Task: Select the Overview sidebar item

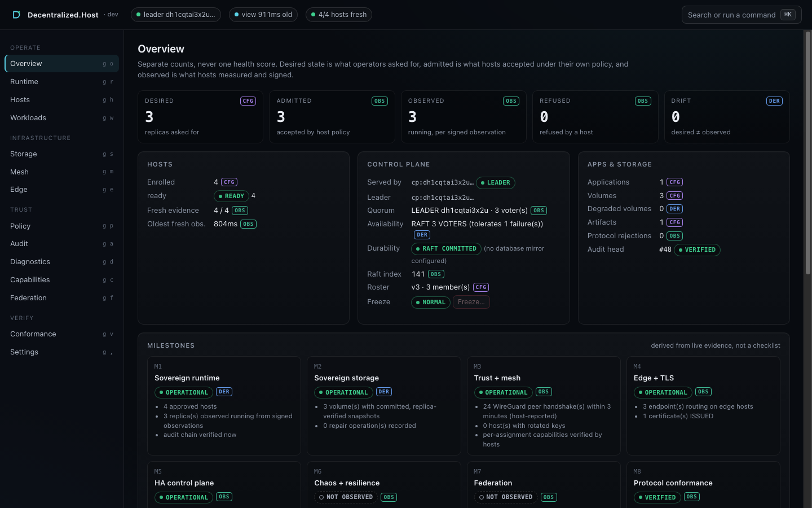Action: click(x=62, y=64)
